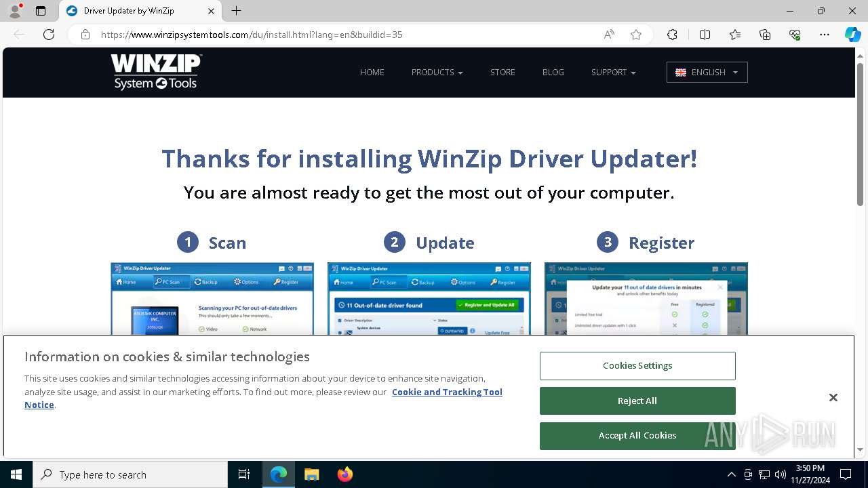Click the Scan step screenshot thumbnail
868x488 pixels.
click(x=212, y=299)
